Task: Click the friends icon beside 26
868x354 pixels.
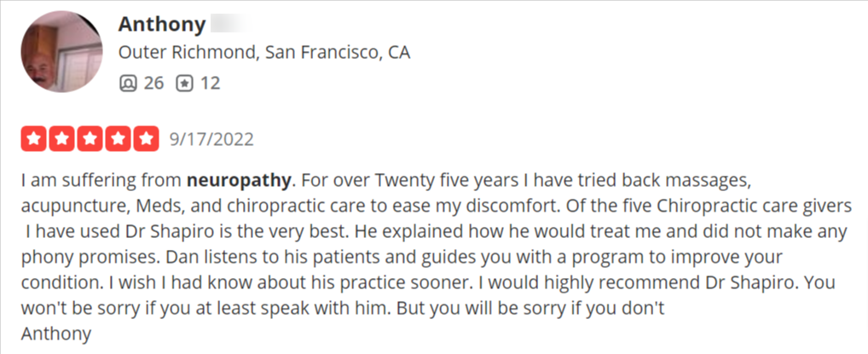Action: click(x=128, y=84)
